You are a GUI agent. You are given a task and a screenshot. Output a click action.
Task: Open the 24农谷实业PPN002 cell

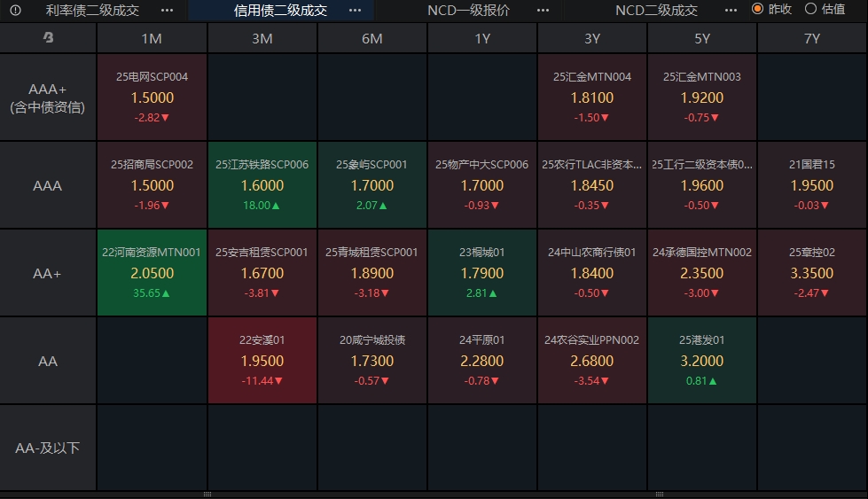pos(591,360)
